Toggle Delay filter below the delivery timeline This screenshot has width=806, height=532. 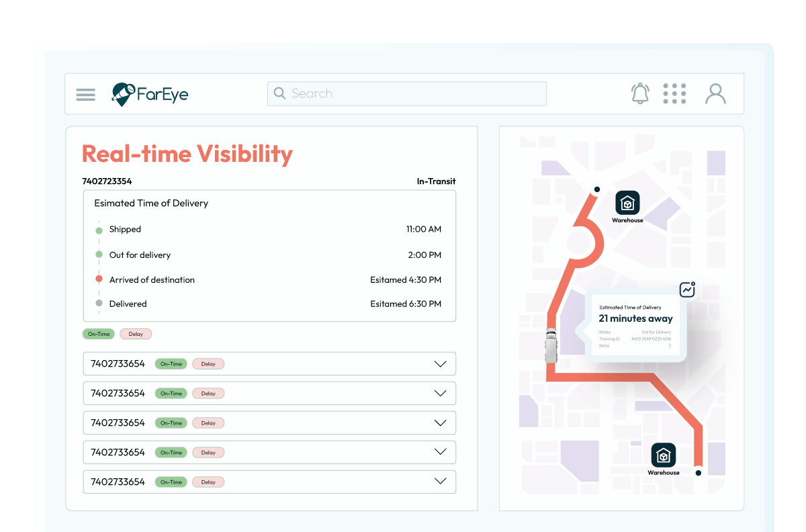coord(136,334)
